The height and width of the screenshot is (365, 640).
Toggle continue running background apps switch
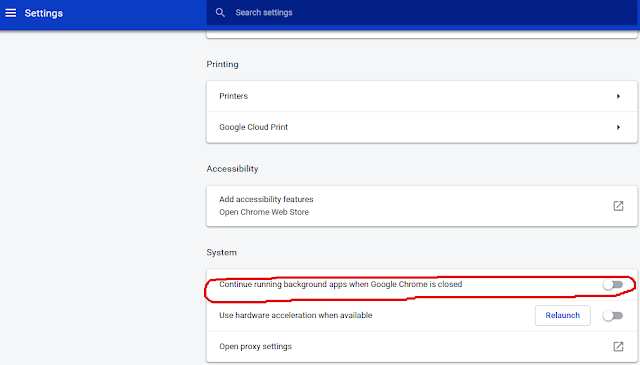[613, 285]
